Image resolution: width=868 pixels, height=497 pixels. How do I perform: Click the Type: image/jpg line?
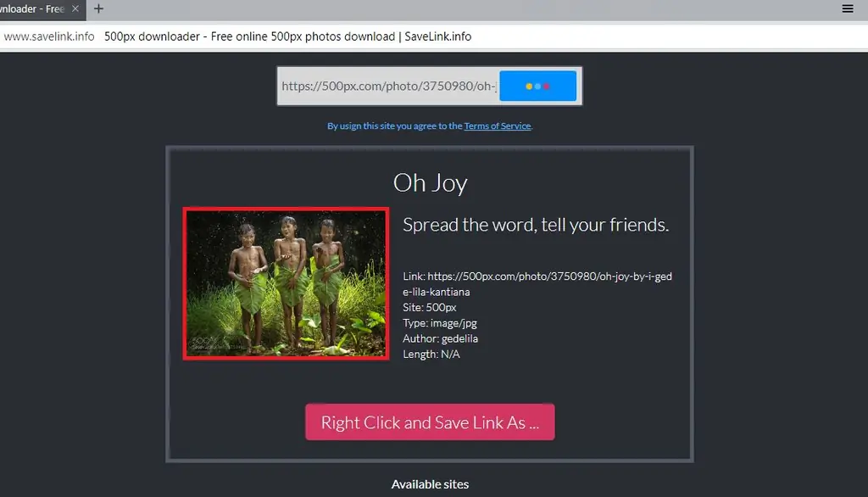pyautogui.click(x=440, y=323)
